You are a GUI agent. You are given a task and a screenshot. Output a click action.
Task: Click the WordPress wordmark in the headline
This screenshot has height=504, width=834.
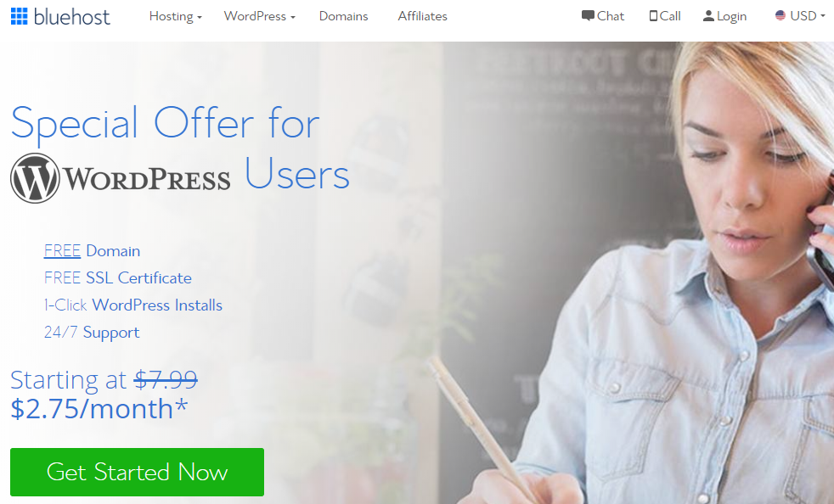point(147,179)
